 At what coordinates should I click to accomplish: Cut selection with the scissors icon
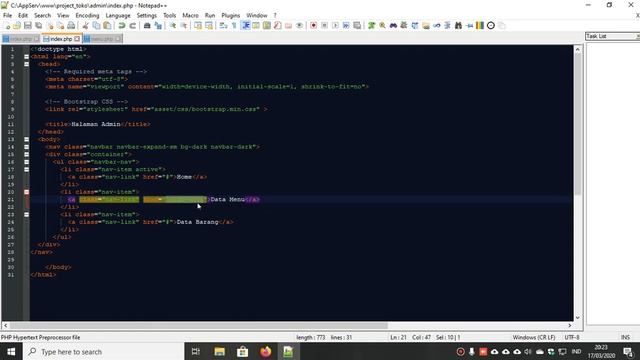tap(86, 26)
